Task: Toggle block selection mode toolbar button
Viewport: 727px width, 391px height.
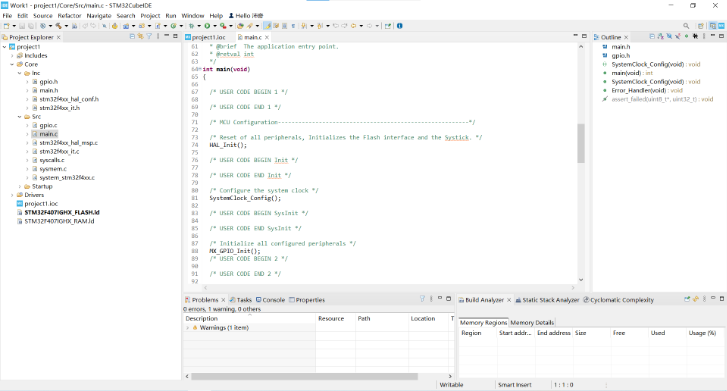Action: click(284, 26)
